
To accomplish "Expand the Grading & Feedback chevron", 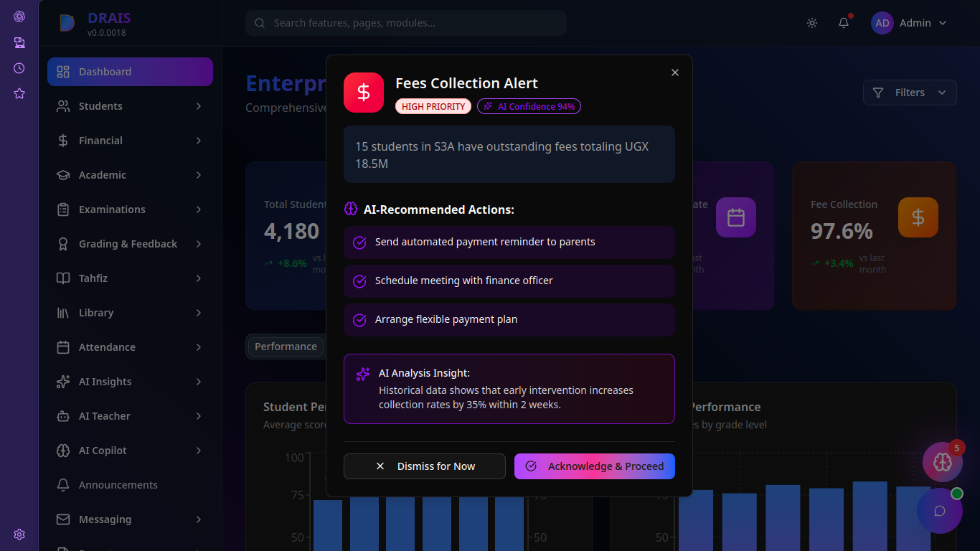I will click(x=199, y=244).
